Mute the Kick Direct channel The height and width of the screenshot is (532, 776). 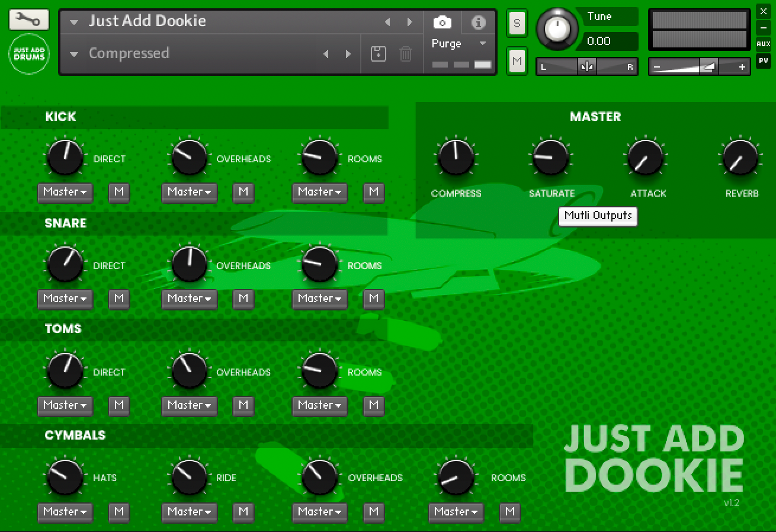coord(119,192)
